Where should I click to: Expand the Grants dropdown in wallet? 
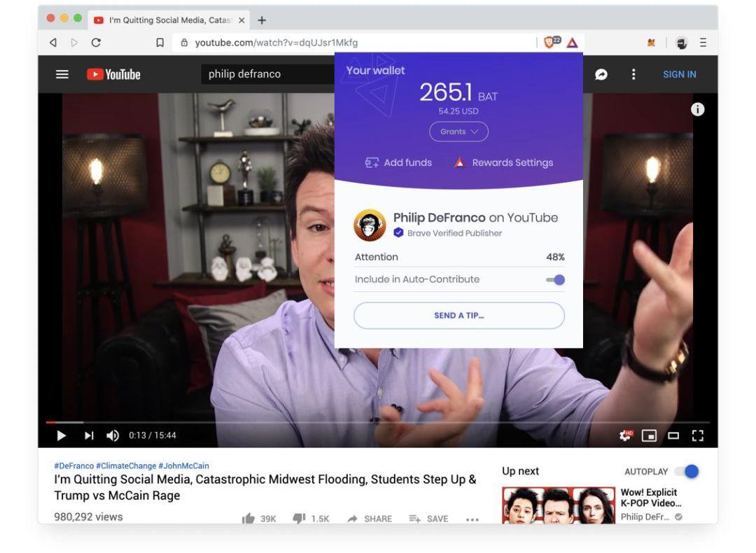458,132
